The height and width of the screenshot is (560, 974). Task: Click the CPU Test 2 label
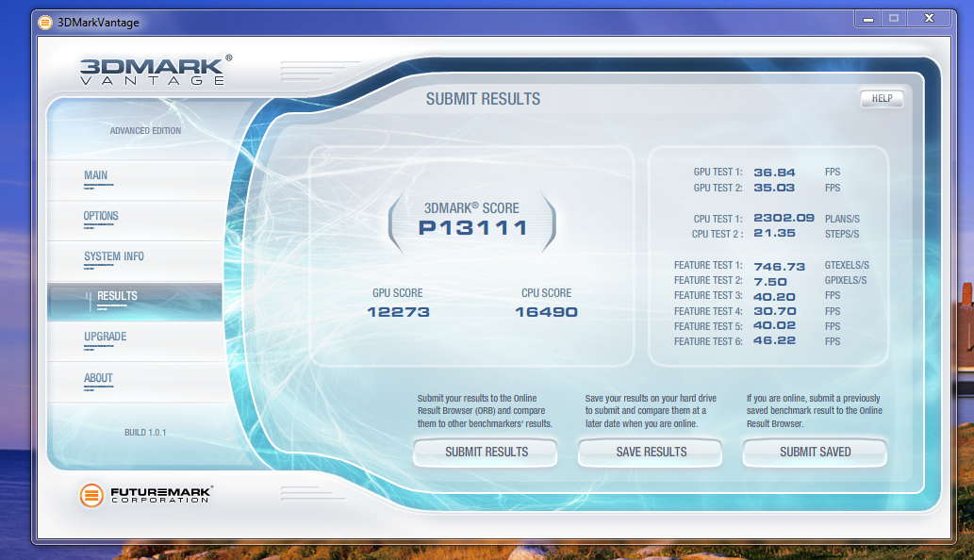click(718, 234)
